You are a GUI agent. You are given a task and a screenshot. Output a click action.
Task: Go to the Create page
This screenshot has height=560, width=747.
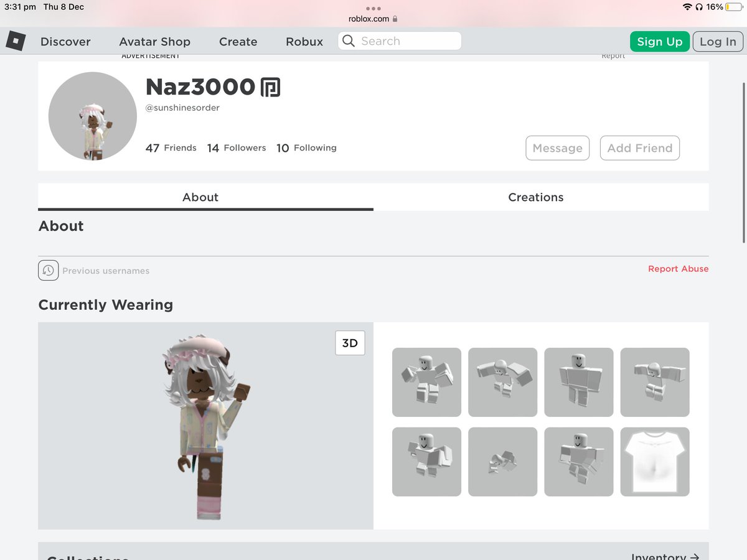238,42
